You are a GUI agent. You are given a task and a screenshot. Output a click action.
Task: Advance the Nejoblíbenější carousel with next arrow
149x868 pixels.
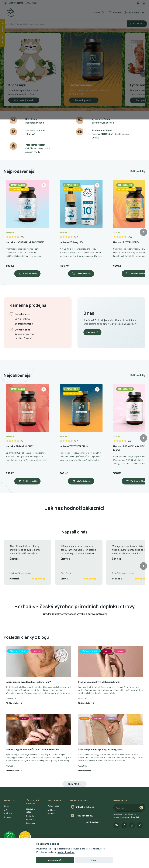point(143,438)
